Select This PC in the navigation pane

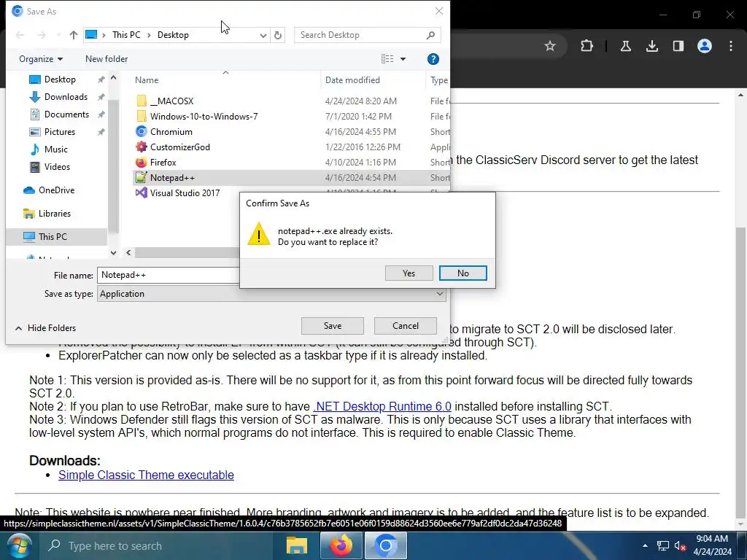click(53, 237)
